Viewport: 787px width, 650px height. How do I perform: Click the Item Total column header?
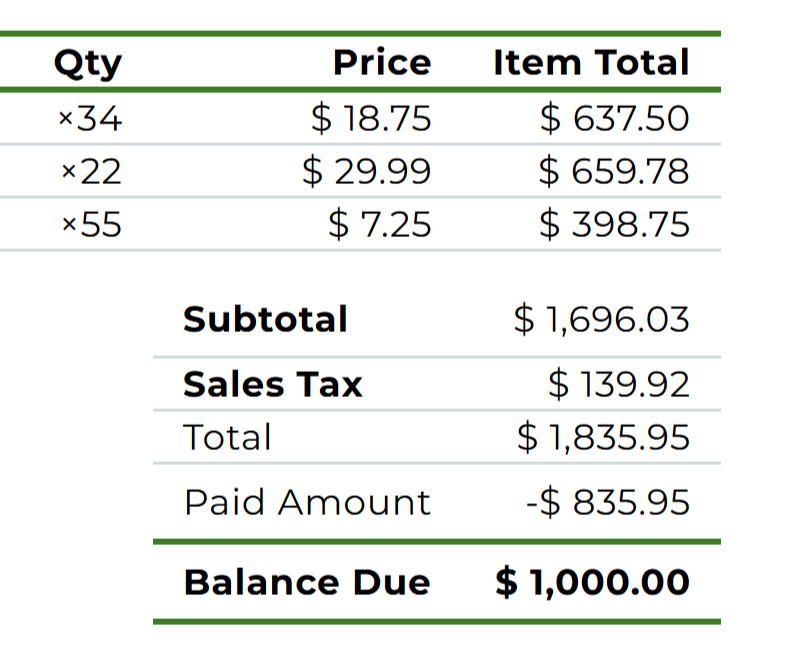591,63
